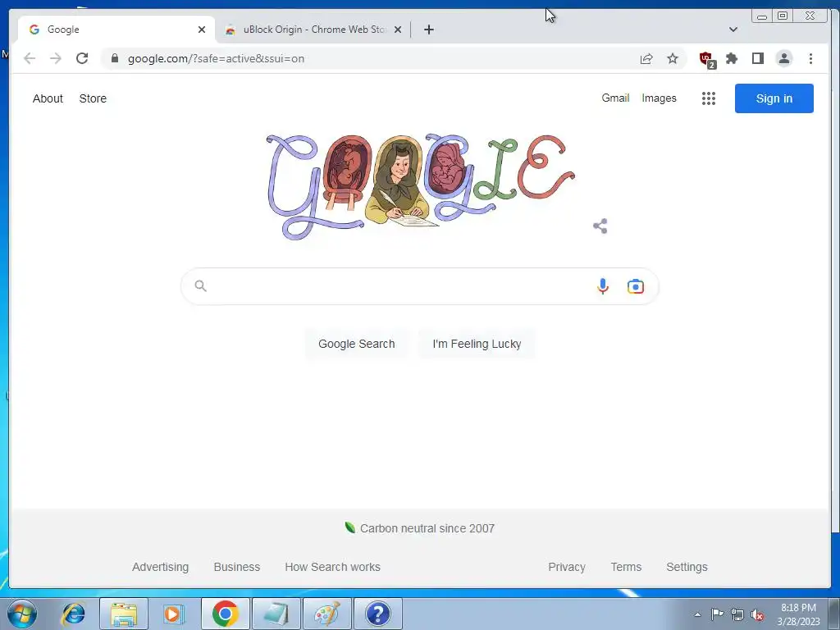The image size is (840, 630).
Task: Click the Chrome taskbar icon
Action: 225,614
